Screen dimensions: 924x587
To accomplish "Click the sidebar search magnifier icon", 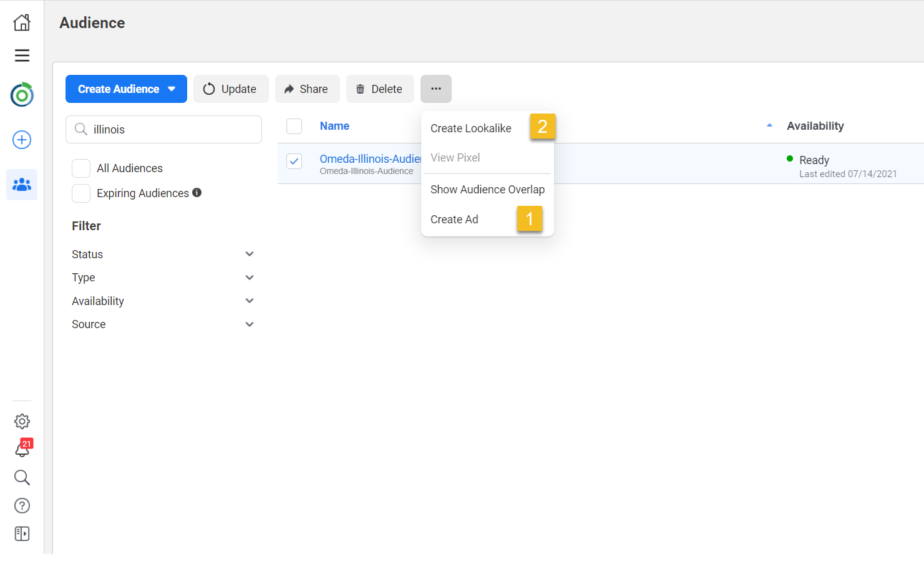I will coord(22,477).
